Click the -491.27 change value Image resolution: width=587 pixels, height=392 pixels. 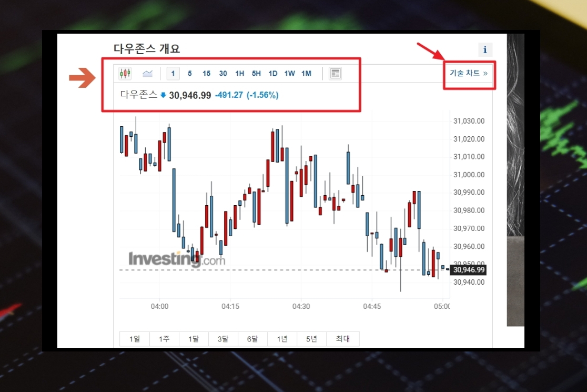click(x=229, y=95)
